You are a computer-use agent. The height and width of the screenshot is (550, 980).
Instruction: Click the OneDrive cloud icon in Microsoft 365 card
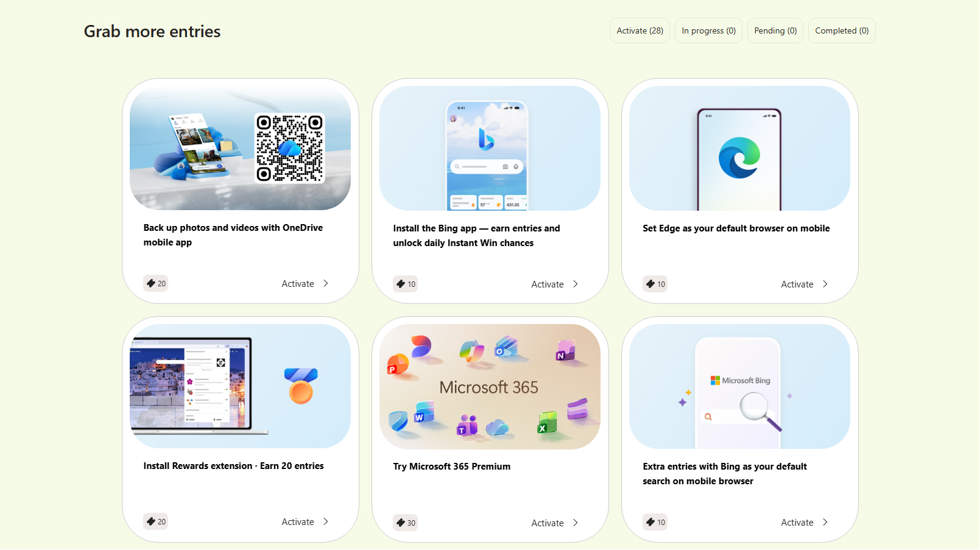coord(498,427)
